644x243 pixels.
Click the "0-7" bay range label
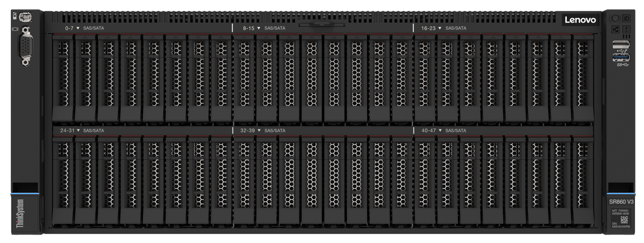[70, 28]
